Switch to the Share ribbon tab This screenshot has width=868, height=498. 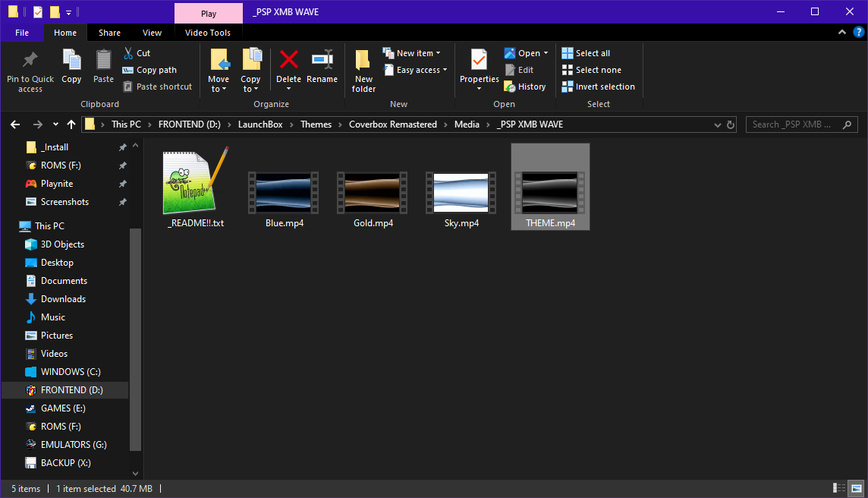click(109, 33)
